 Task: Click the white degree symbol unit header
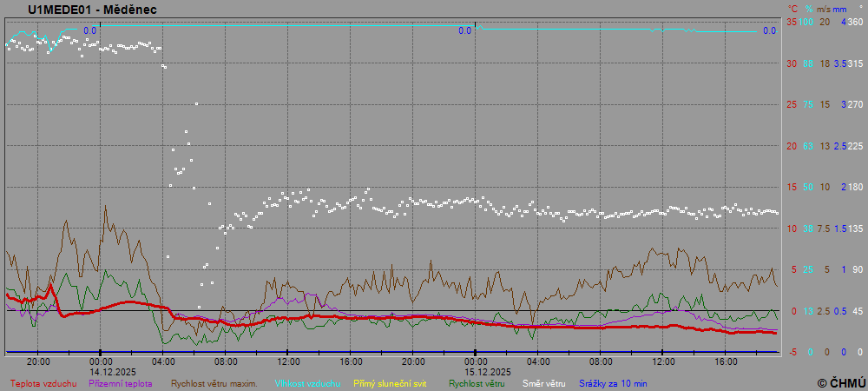point(861,8)
